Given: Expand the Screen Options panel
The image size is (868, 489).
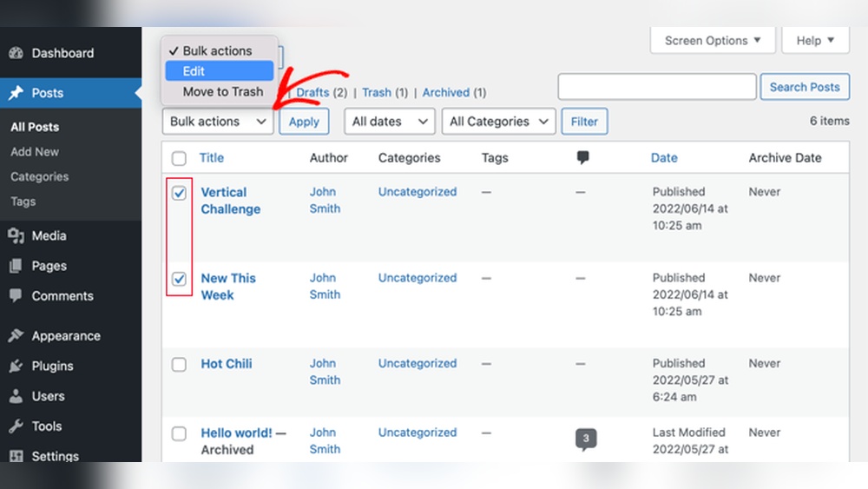Looking at the screenshot, I should click(x=713, y=41).
